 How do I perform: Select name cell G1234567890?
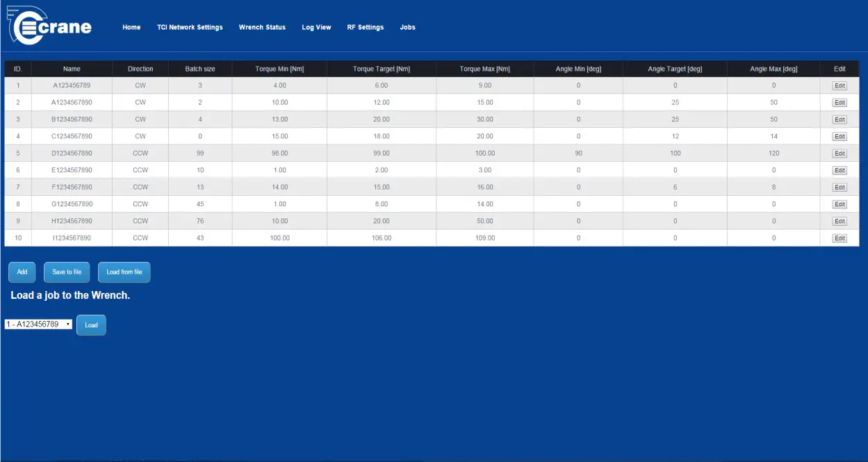(72, 204)
